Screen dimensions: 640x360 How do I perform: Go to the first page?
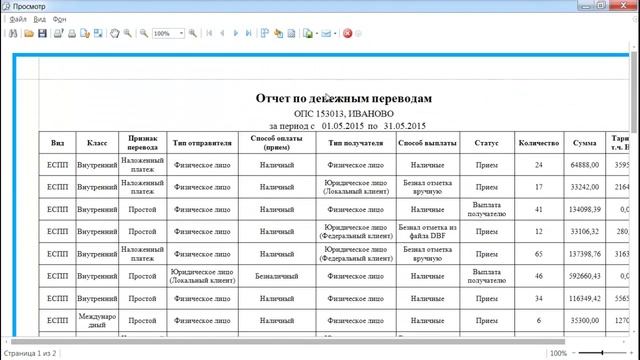click(x=209, y=33)
